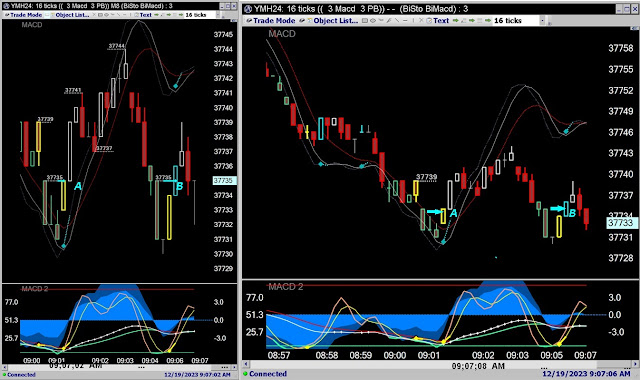Select rectangle drawing tool in left chart toolbar
Screen dimensions: 640x380
(x=100, y=15)
